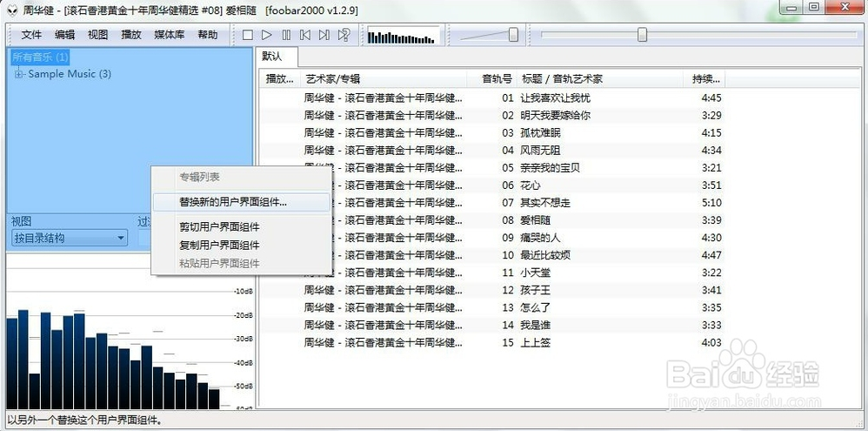Open the 媒体库 menu
Viewport: 868px width, 431px height.
pyautogui.click(x=170, y=35)
